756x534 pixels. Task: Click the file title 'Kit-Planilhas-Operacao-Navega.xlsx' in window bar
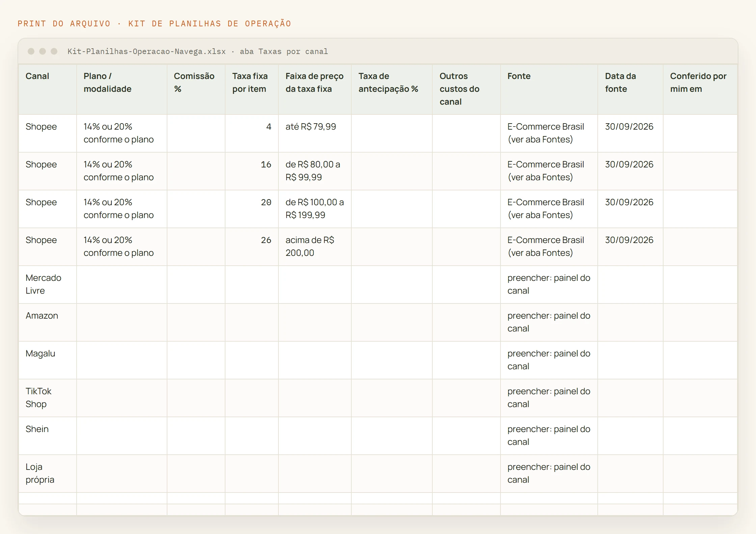coord(146,51)
